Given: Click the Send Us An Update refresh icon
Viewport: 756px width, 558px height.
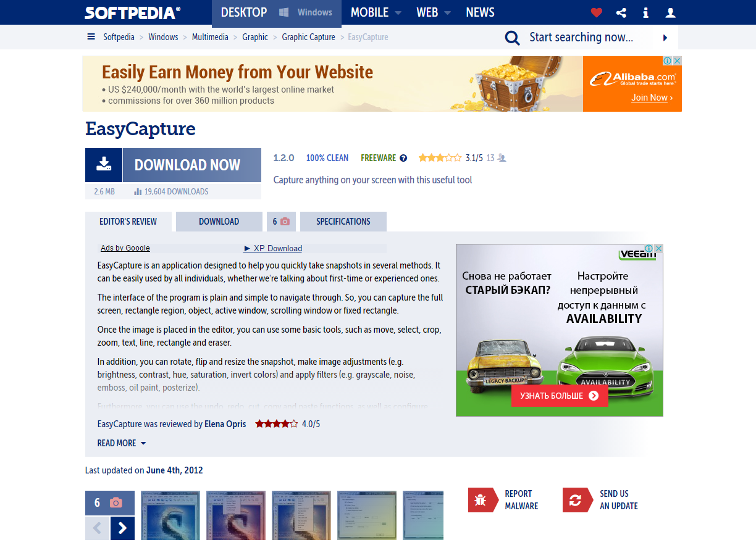Looking at the screenshot, I should point(575,500).
